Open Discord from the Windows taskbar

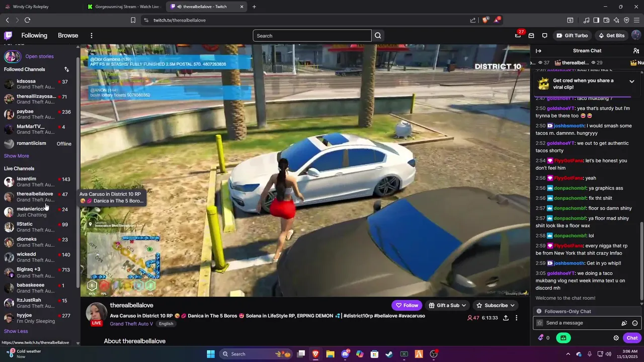[x=345, y=354]
